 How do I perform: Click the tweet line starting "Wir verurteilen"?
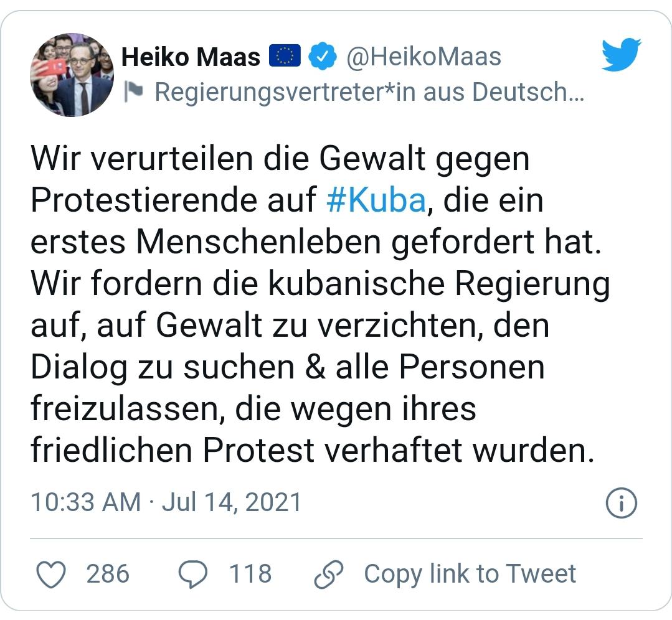[280, 159]
